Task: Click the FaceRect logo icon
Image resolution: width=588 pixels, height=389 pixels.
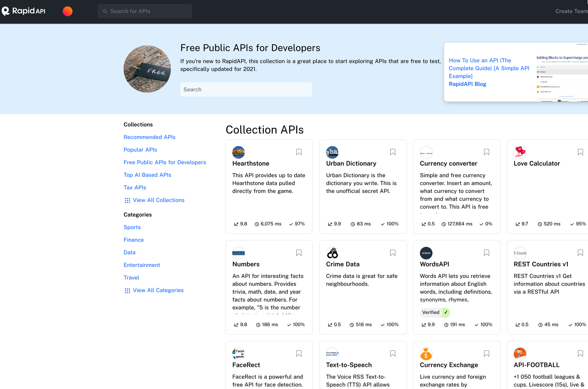Action: click(x=239, y=354)
